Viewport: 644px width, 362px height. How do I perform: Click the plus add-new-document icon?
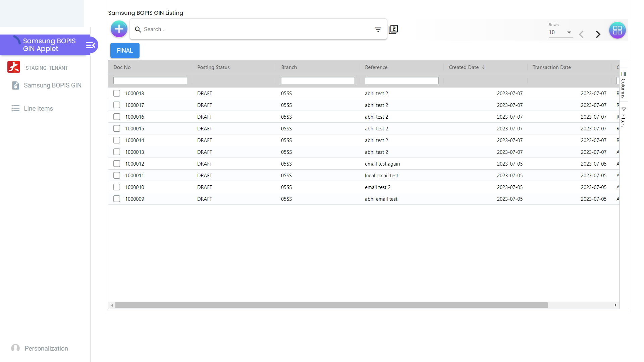119,29
